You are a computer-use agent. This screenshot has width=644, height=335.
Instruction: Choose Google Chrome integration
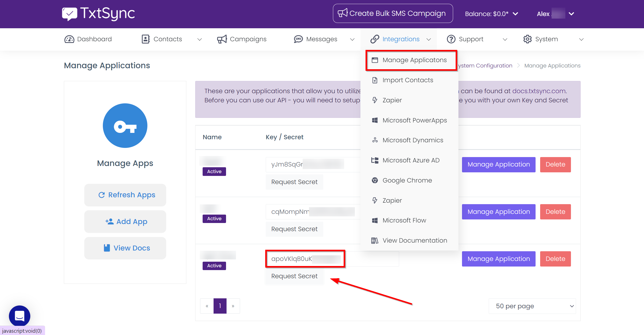409,180
